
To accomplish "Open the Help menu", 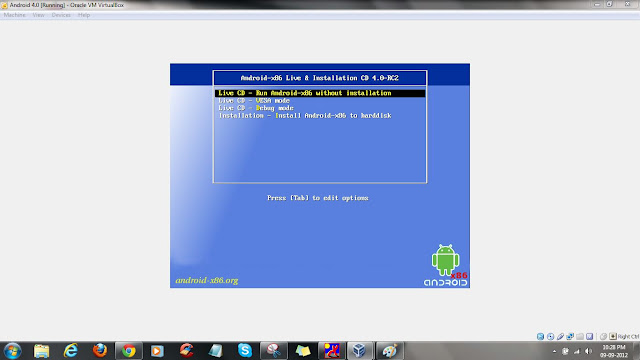I will click(x=84, y=15).
